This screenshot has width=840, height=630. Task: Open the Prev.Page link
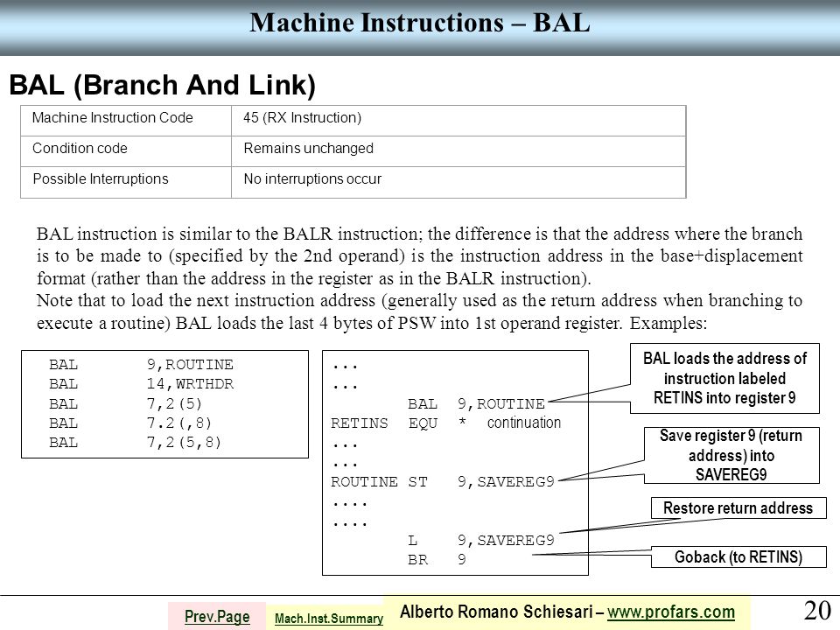click(x=217, y=617)
